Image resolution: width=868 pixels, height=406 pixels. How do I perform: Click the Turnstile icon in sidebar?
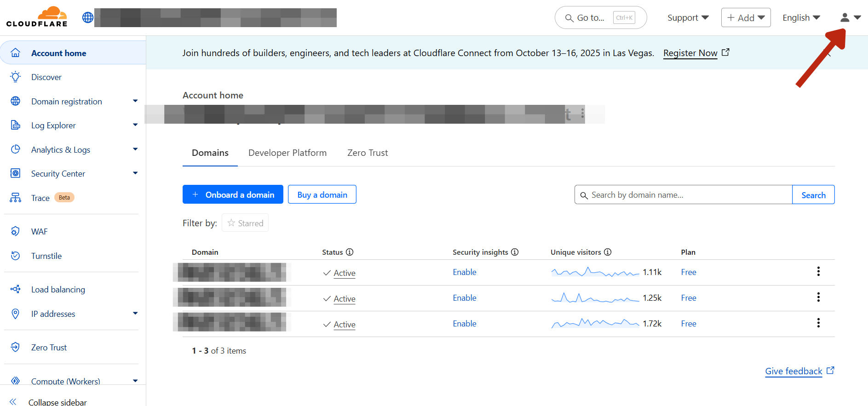(16, 256)
